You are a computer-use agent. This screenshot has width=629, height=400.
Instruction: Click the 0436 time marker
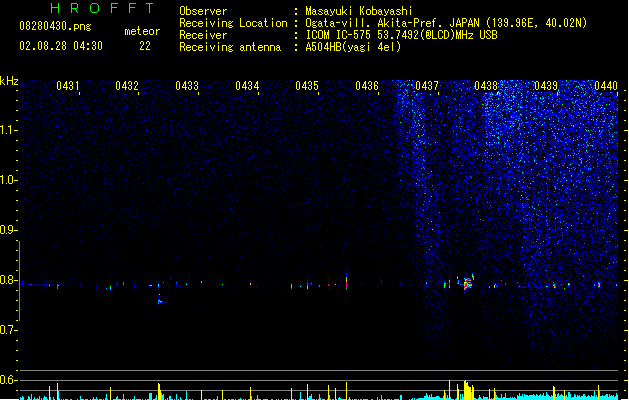[x=367, y=86]
